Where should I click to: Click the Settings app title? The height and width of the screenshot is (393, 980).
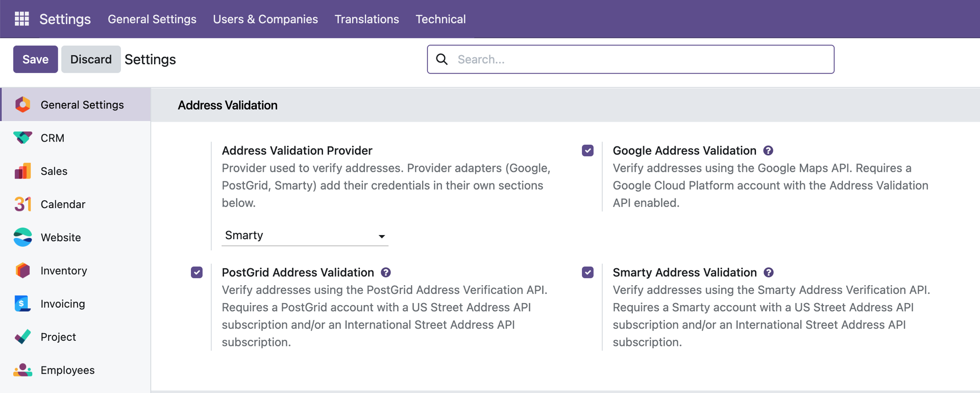[x=65, y=19]
